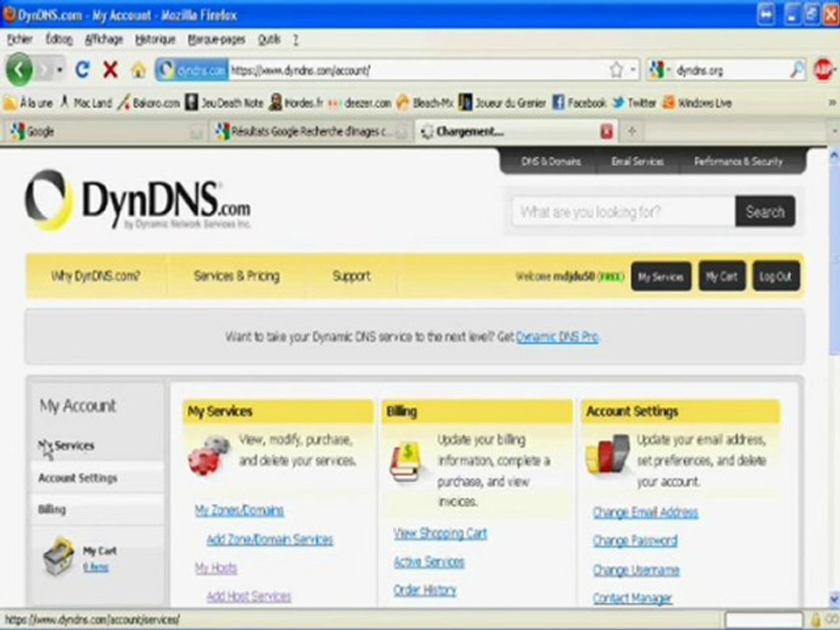This screenshot has width=840, height=630.
Task: Bookmark this page with the star icon
Action: click(x=617, y=70)
